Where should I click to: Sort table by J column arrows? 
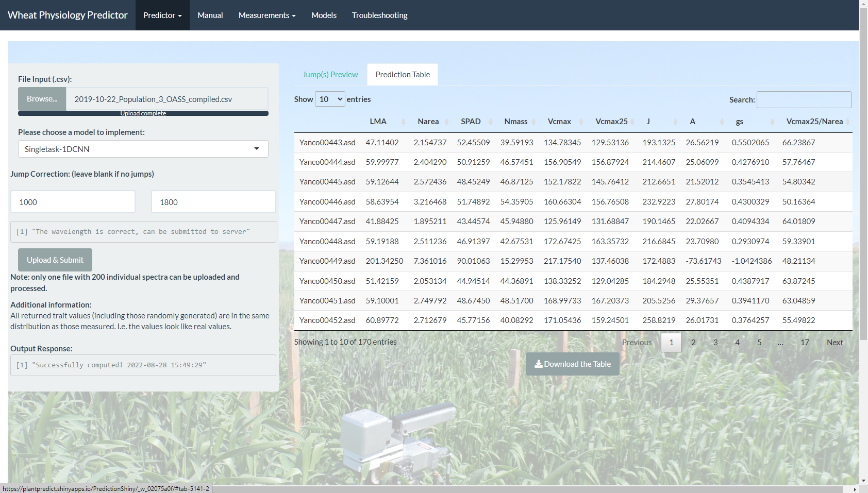pyautogui.click(x=675, y=122)
